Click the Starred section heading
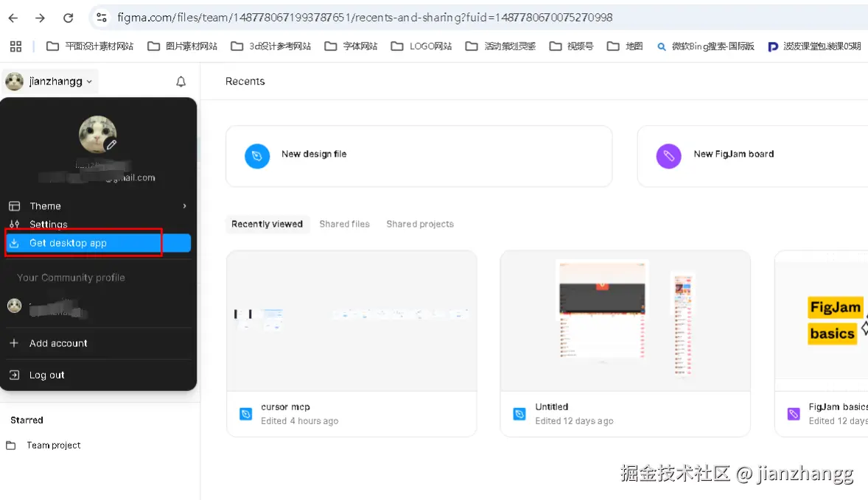 pyautogui.click(x=27, y=420)
